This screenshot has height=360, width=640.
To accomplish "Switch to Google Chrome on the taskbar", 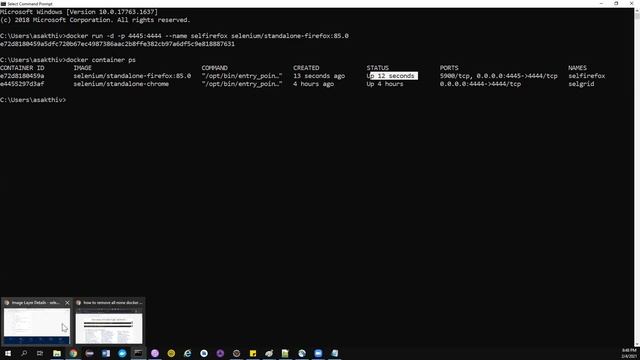I will 73,353.
